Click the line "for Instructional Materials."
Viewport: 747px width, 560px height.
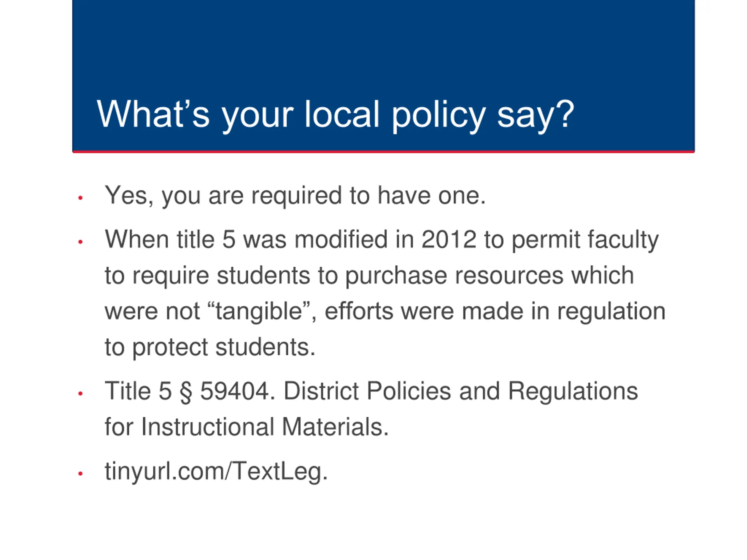pyautogui.click(x=247, y=427)
